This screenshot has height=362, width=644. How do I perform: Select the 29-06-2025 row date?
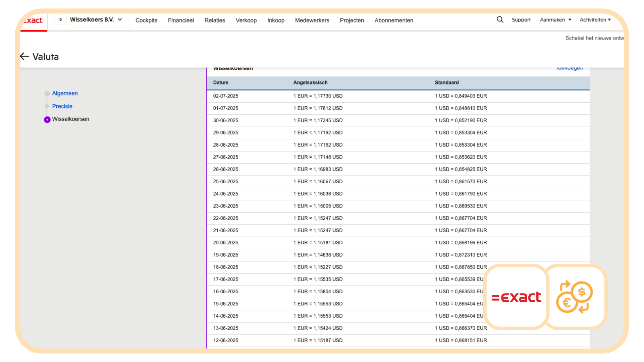pyautogui.click(x=226, y=133)
